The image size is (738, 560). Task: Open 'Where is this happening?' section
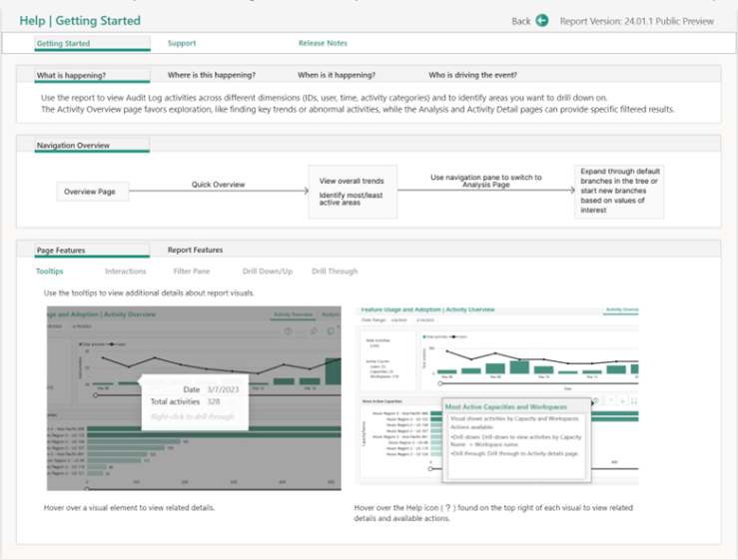click(x=211, y=75)
